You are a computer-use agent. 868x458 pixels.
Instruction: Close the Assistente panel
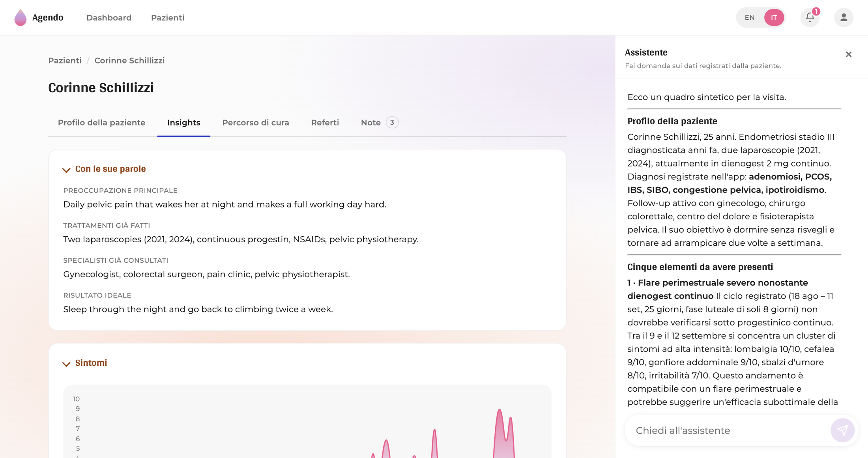pyautogui.click(x=849, y=54)
